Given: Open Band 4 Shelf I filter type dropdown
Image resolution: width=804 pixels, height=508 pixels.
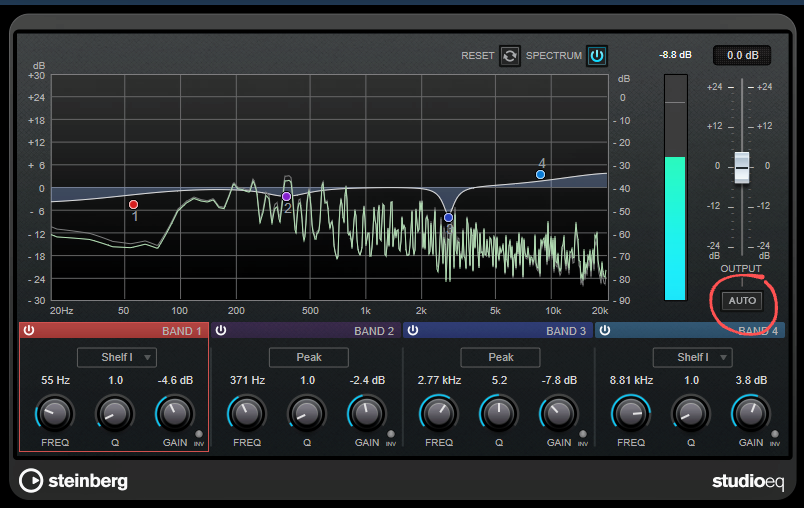Looking at the screenshot, I should [x=692, y=357].
